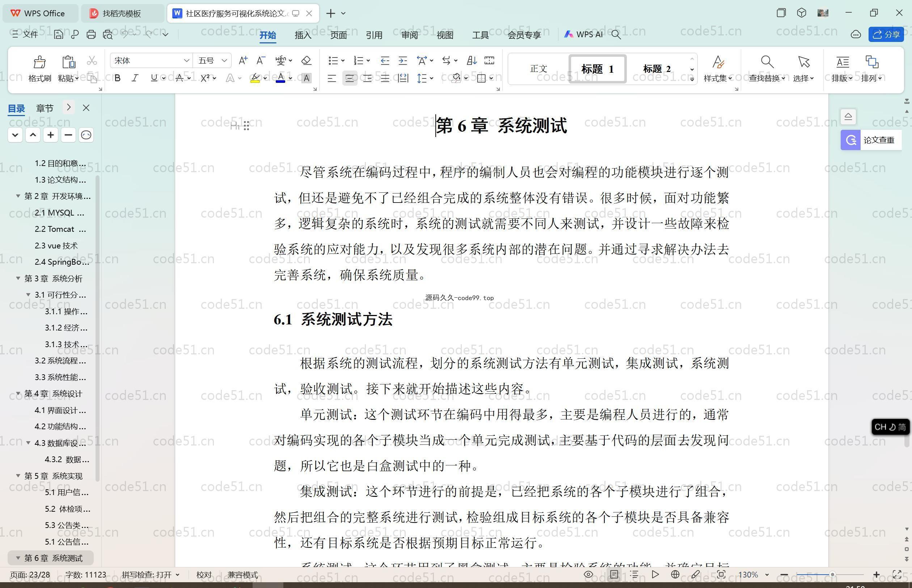Decrease font size with A- icon
The image size is (912, 588).
click(x=261, y=60)
